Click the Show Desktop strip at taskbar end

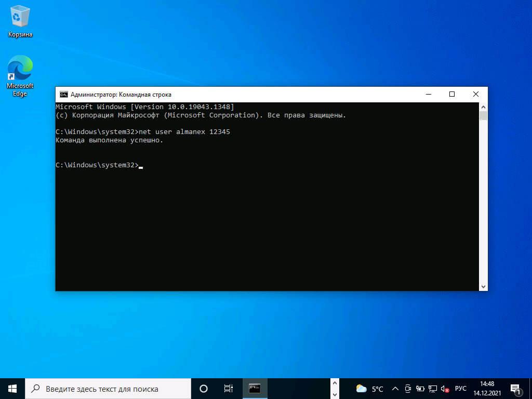(x=530, y=389)
